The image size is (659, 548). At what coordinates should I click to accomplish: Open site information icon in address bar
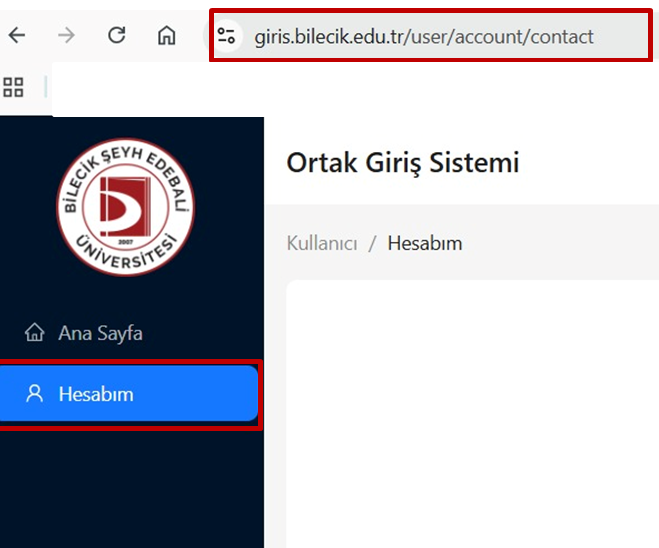228,37
